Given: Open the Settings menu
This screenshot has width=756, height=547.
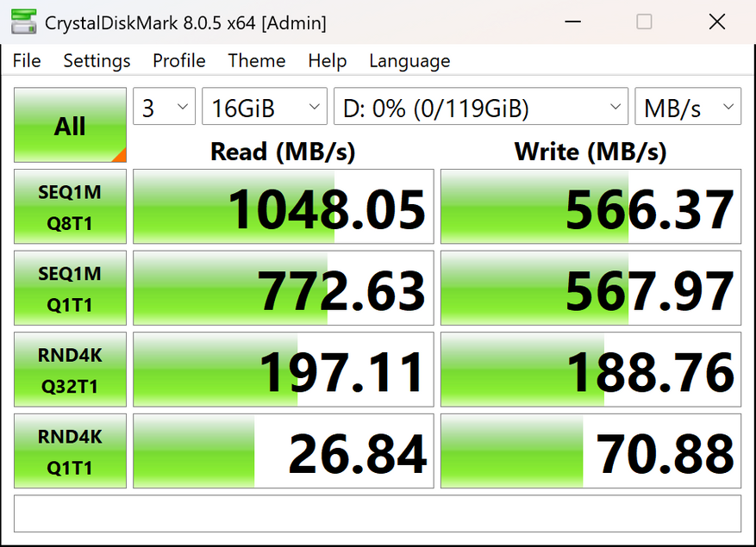Looking at the screenshot, I should 97,61.
